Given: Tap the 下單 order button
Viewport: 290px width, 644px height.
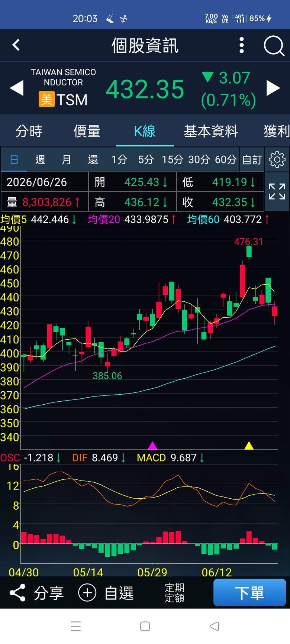Looking at the screenshot, I should click(x=249, y=593).
